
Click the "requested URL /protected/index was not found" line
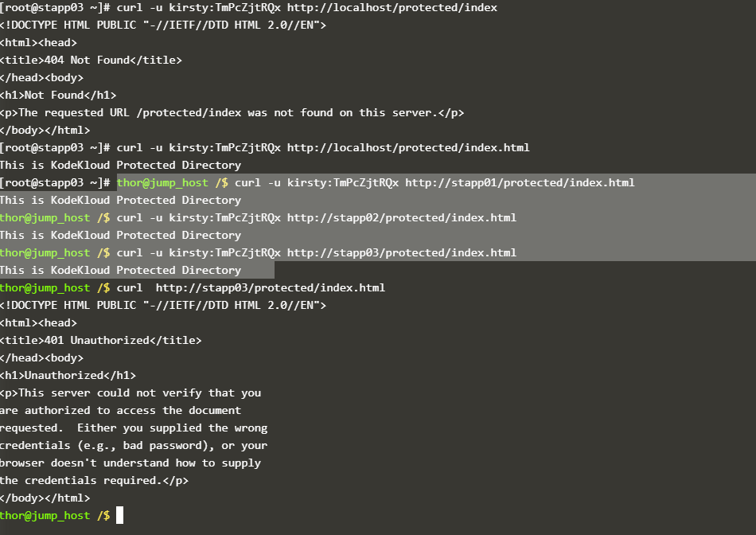point(231,112)
